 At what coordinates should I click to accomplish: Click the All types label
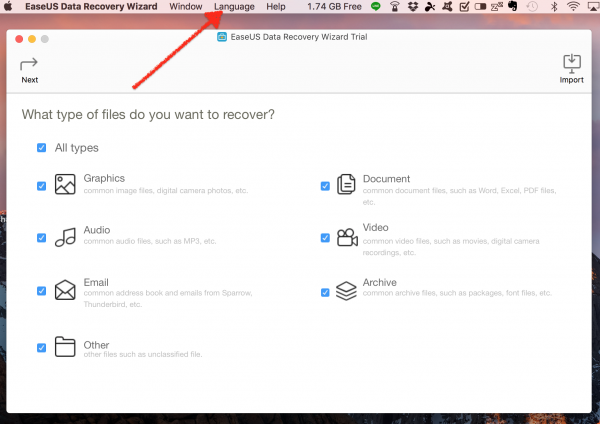point(77,148)
